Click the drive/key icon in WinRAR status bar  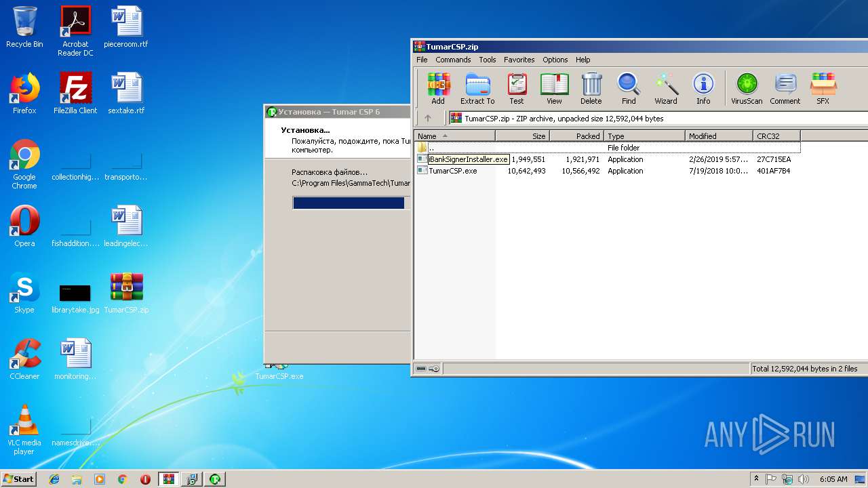pyautogui.click(x=427, y=369)
